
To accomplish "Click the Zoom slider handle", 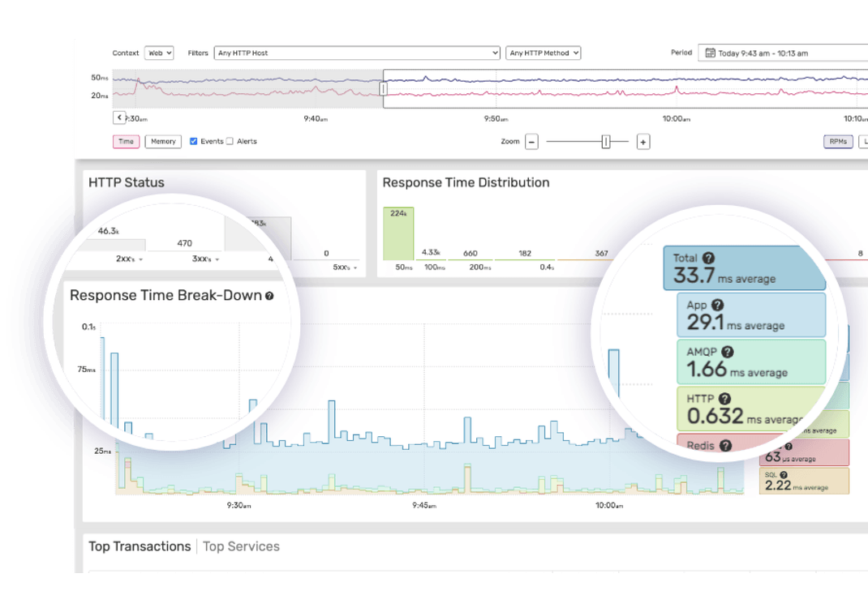I will tap(606, 142).
